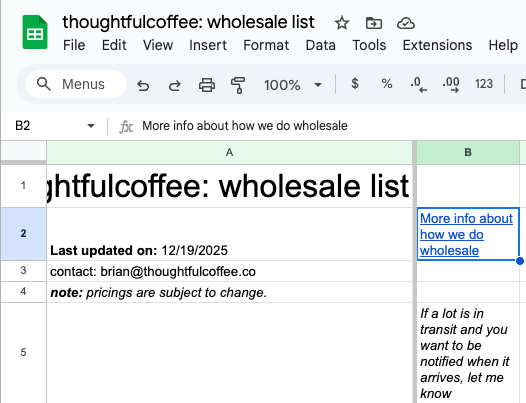The width and height of the screenshot is (526, 403).
Task: Format as currency with dollar icon
Action: click(x=355, y=84)
